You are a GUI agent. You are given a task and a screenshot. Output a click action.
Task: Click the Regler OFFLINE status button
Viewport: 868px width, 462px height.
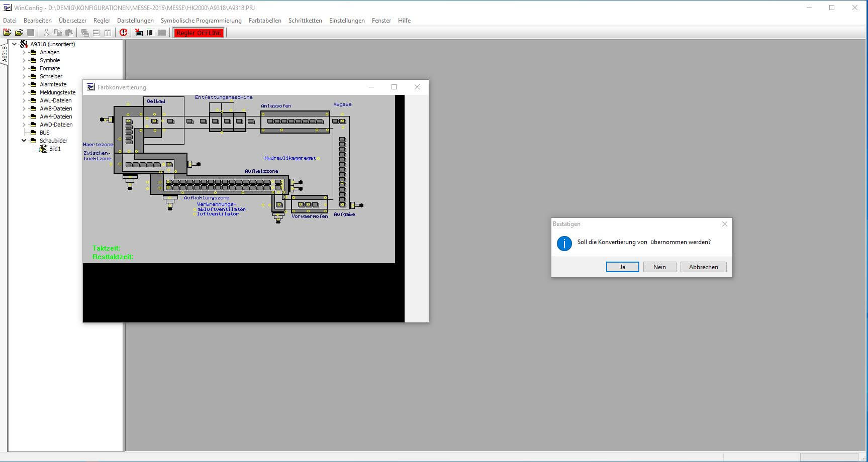(199, 33)
